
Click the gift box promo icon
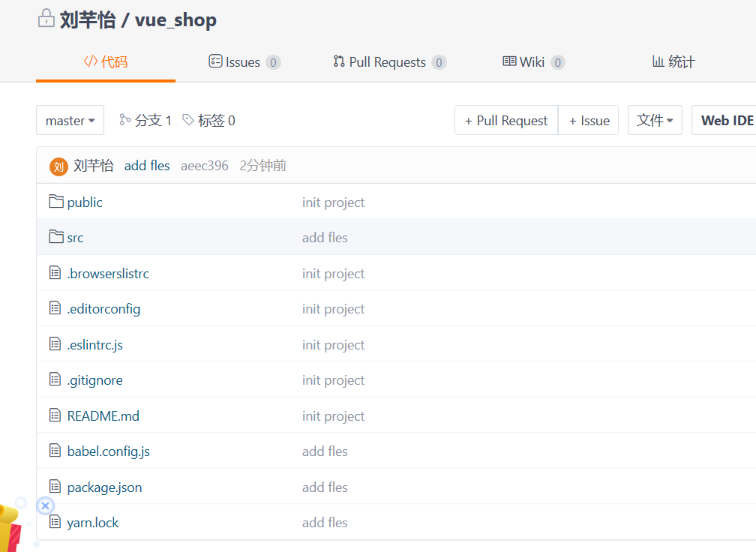click(x=10, y=529)
